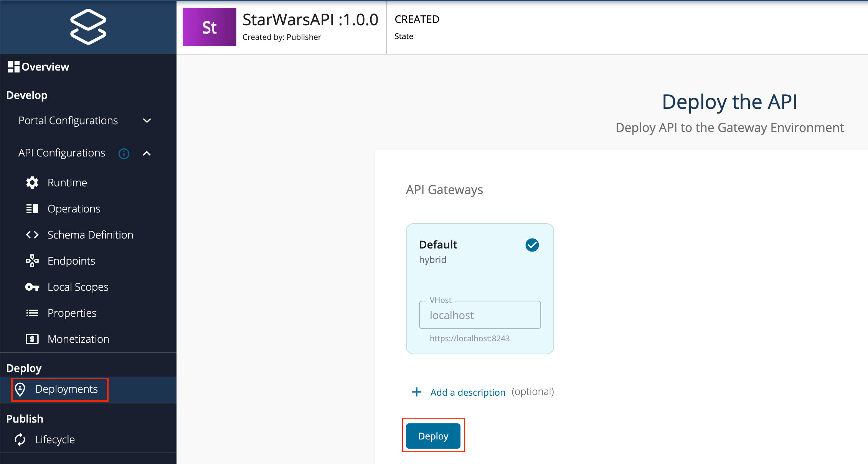
Task: Click the Schema Definition code icon
Action: pos(32,235)
